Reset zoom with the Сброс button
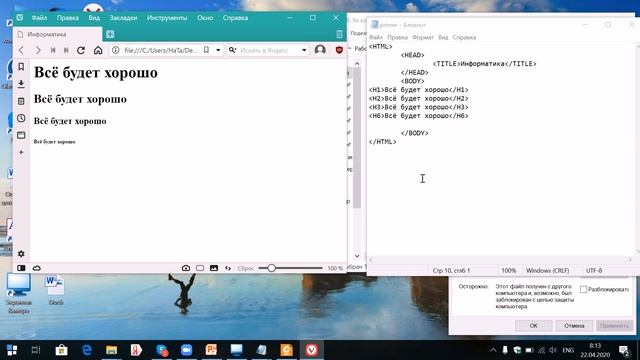 pyautogui.click(x=246, y=268)
